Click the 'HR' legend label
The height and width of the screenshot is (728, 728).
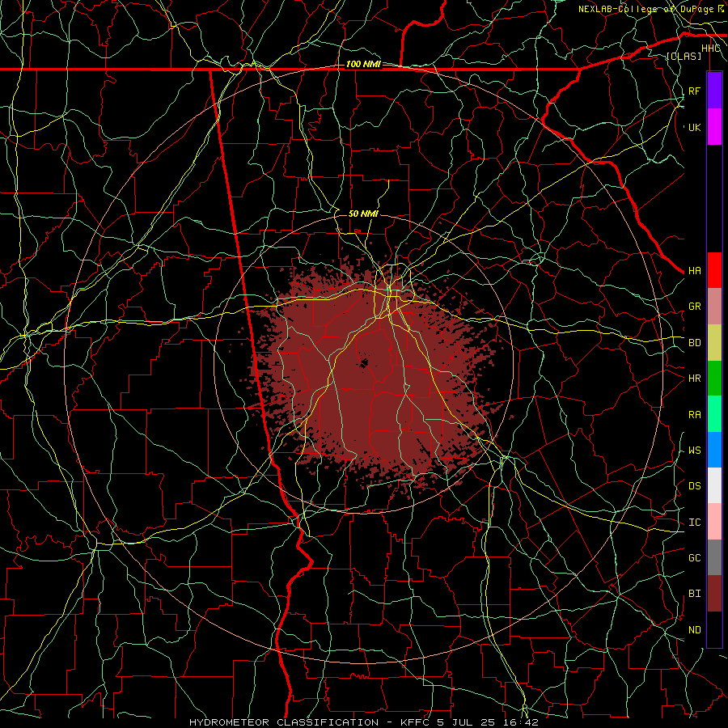coord(694,379)
